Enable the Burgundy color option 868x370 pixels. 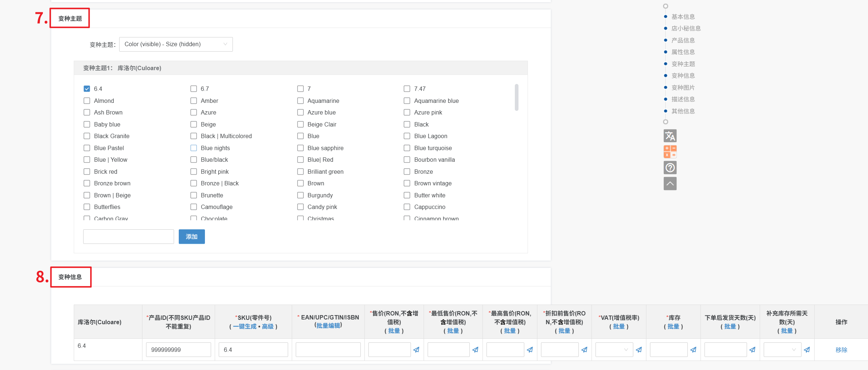point(300,195)
